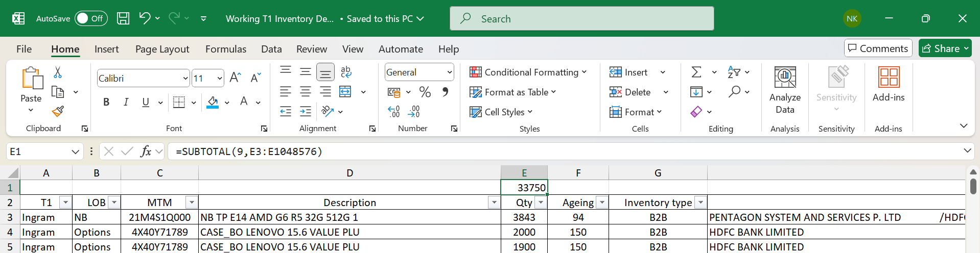Click the Fill Color paint bucket swatch
980x253 pixels.
pyautogui.click(x=213, y=102)
